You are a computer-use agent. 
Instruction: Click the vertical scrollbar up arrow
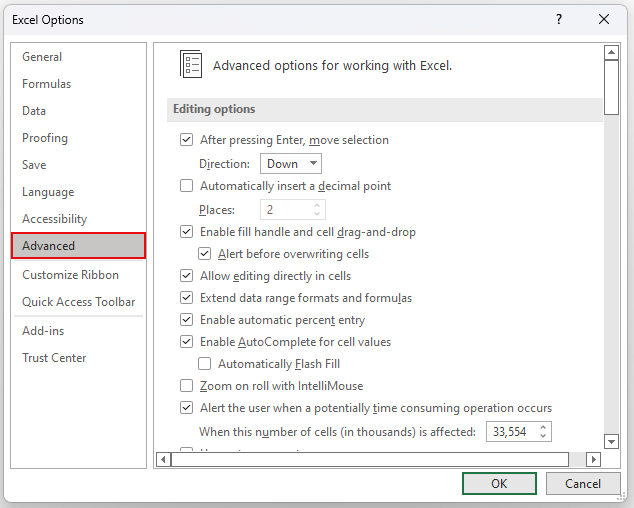[611, 52]
